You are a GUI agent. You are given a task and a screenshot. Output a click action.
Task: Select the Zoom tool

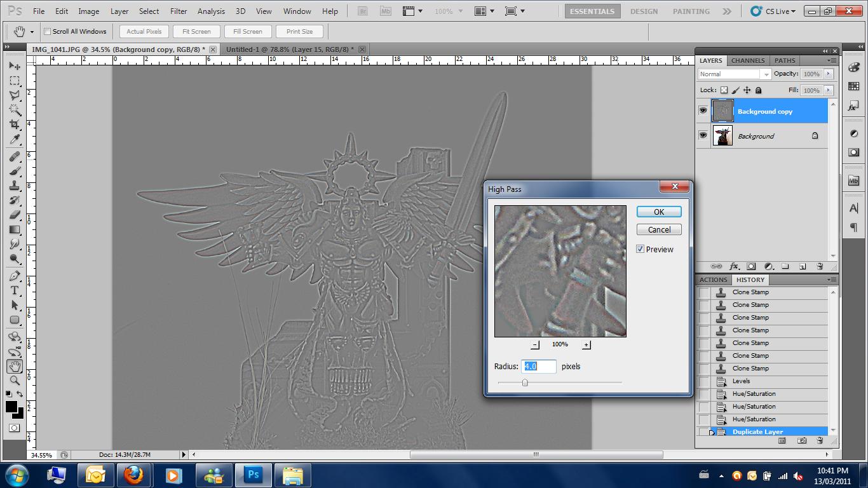click(15, 381)
